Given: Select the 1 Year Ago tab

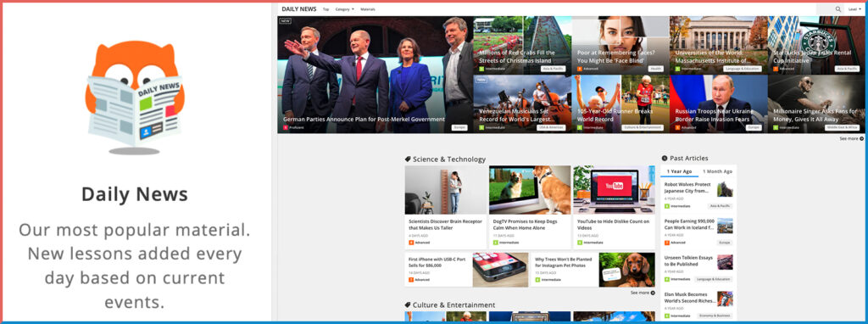Looking at the screenshot, I should coord(679,171).
